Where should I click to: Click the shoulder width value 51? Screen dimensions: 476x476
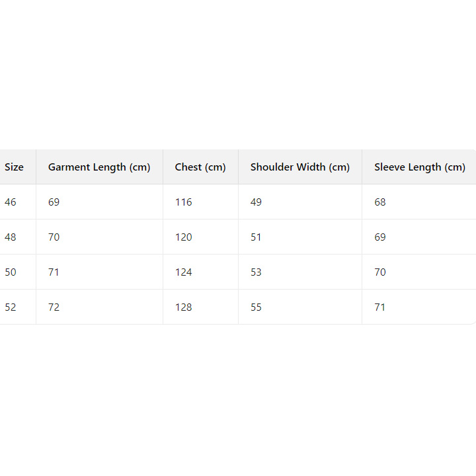point(256,237)
